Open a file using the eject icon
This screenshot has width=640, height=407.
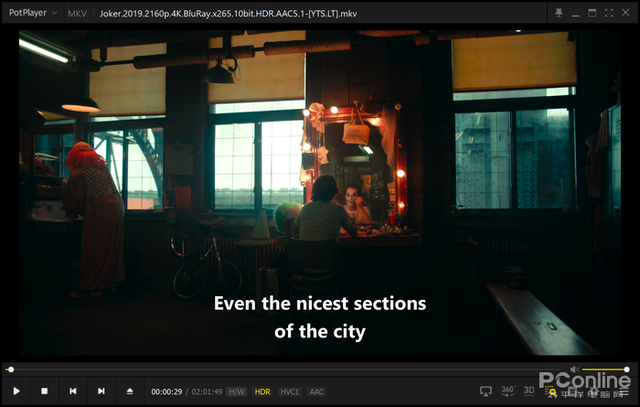click(129, 391)
